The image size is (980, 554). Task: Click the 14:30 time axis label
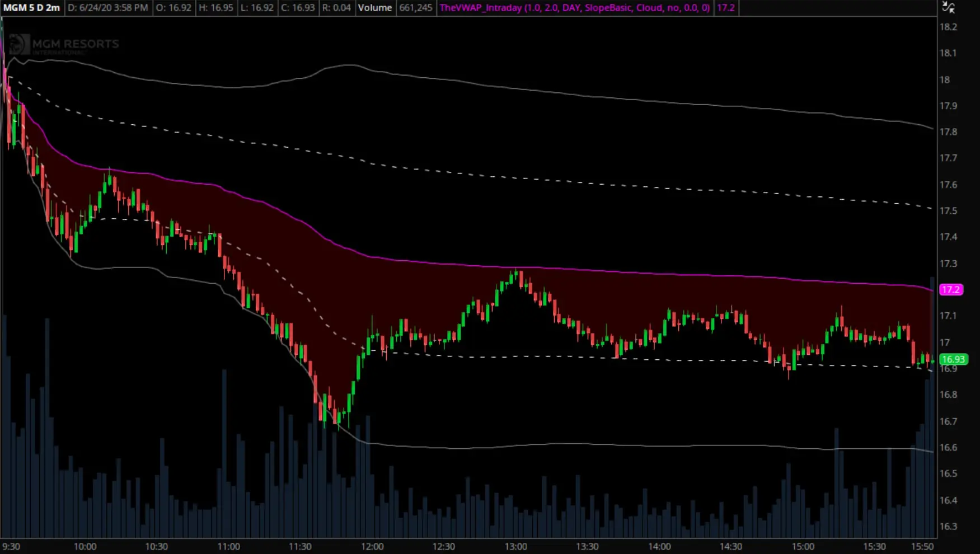click(731, 547)
